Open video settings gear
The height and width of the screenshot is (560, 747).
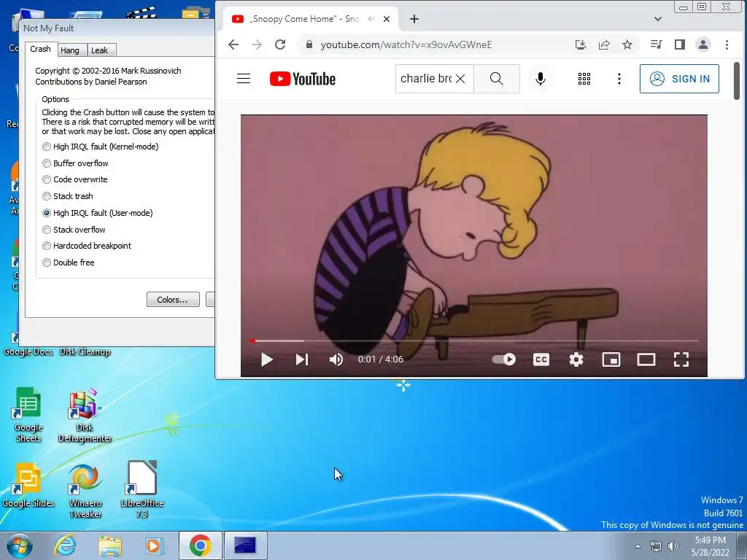tap(576, 359)
